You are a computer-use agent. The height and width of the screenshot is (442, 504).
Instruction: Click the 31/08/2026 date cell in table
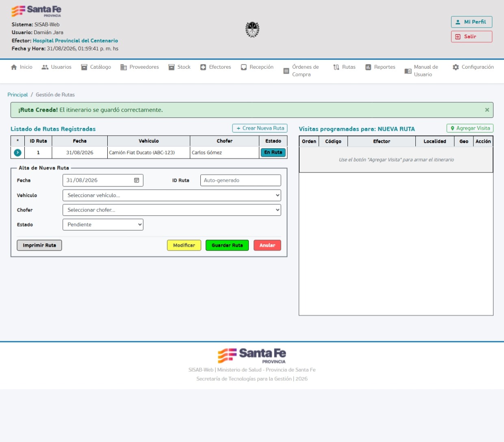tap(80, 153)
